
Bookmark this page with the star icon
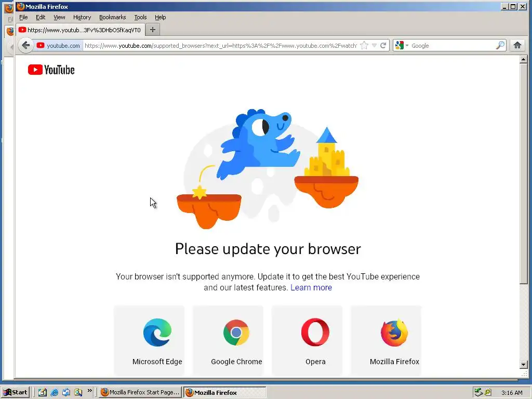[364, 46]
